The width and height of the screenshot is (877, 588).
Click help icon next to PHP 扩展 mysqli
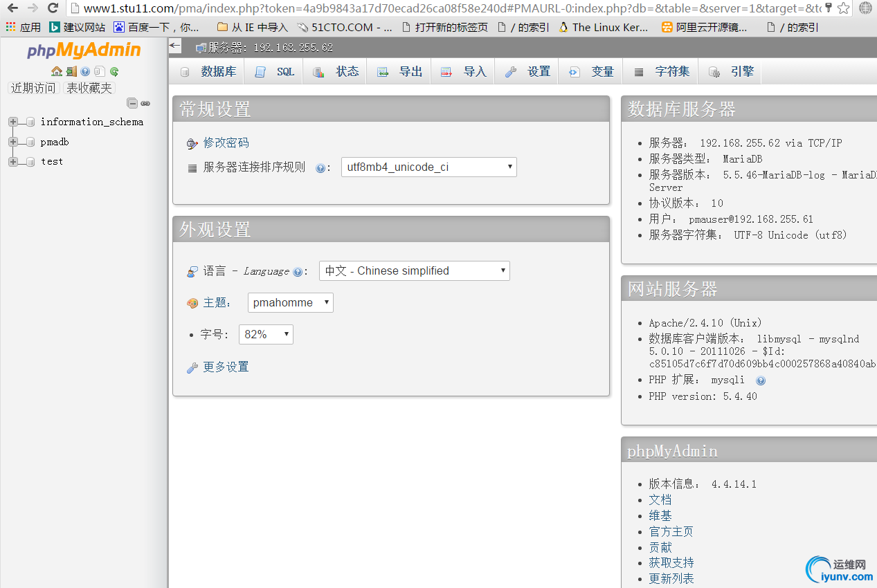tap(761, 380)
